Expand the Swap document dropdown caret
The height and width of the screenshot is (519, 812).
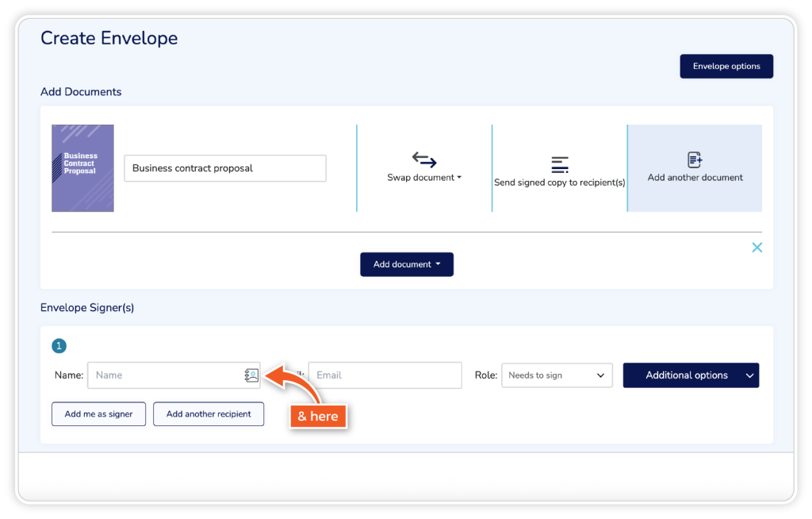[459, 178]
